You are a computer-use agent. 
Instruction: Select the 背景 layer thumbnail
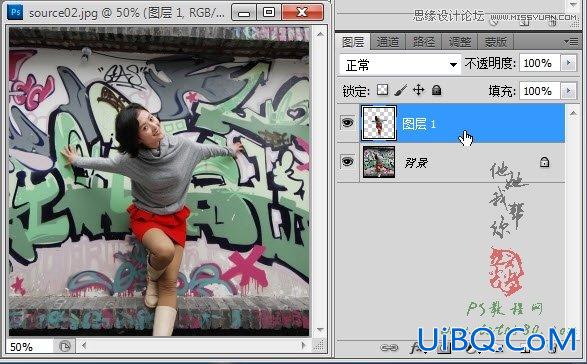[378, 162]
